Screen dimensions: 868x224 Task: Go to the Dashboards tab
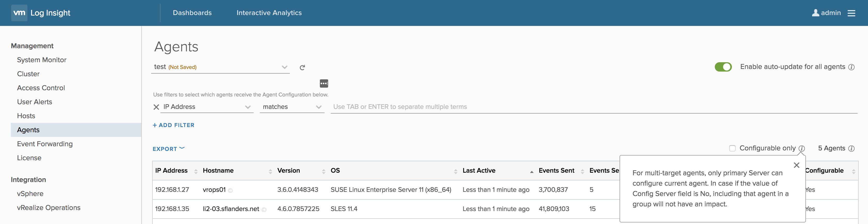pyautogui.click(x=192, y=13)
